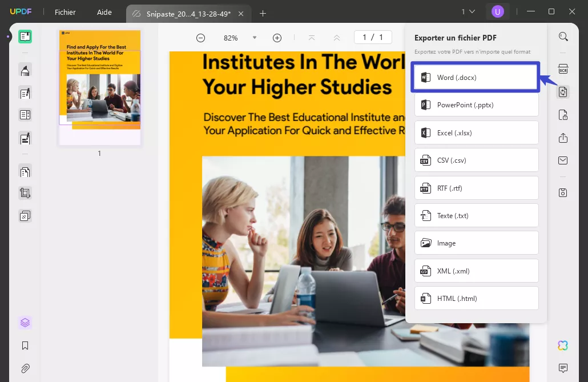Click the Save as other icon

[563, 193]
